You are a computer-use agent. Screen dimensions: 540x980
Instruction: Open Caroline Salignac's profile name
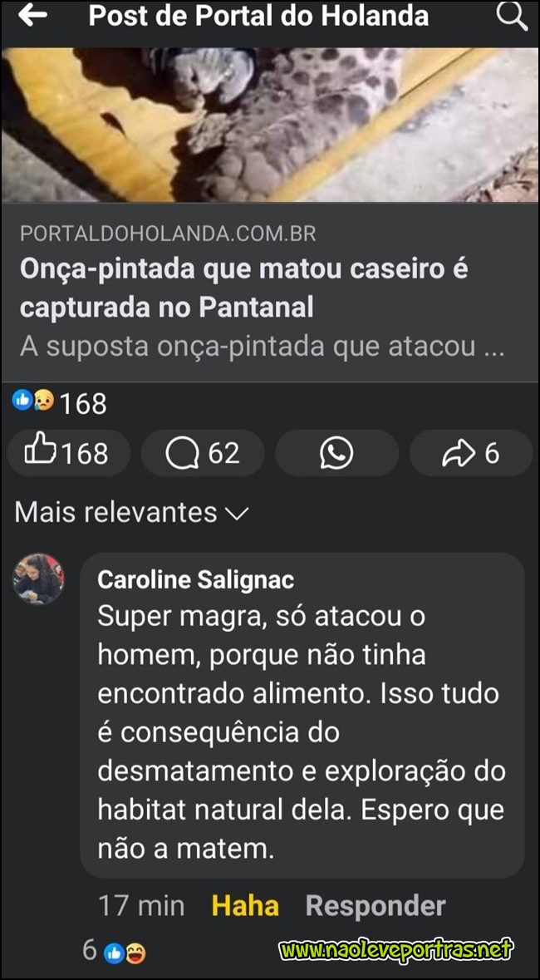point(195,580)
